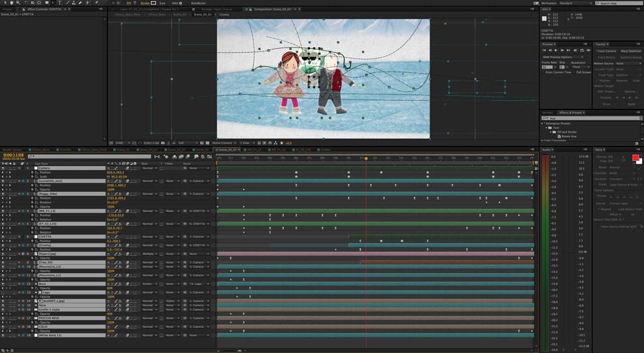The width and height of the screenshot is (644, 353).
Task: Select the Pan Behind anchor tool
Action: click(39, 3)
